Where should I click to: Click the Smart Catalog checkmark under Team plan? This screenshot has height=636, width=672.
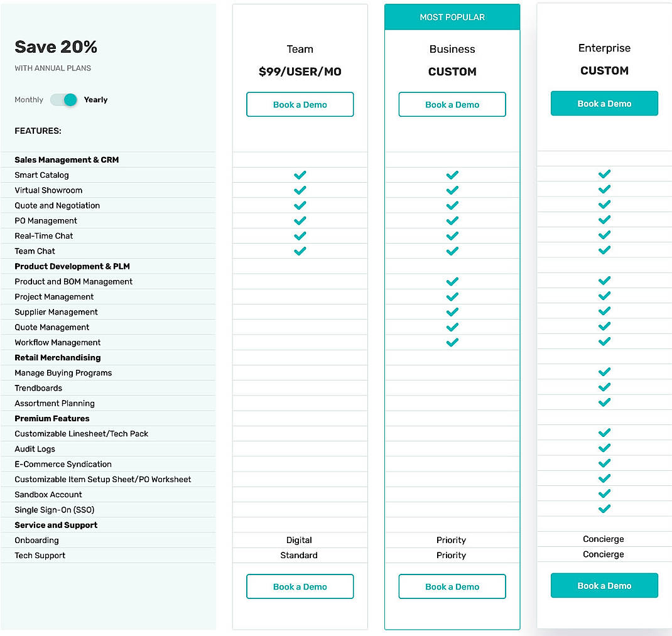coord(300,175)
